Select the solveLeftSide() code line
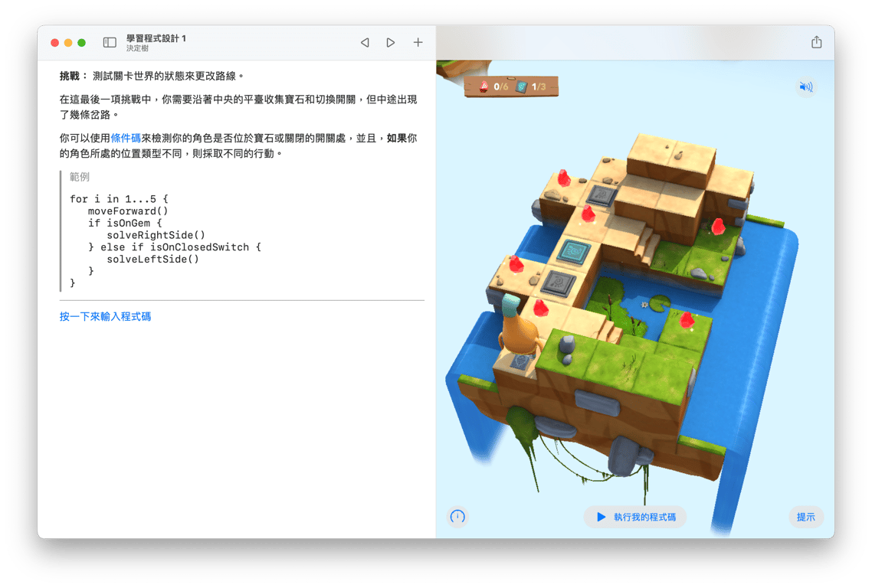Viewport: 872px width, 588px height. 153,259
